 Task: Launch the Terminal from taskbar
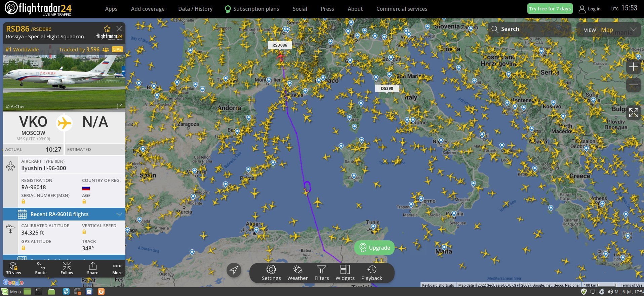(39, 292)
